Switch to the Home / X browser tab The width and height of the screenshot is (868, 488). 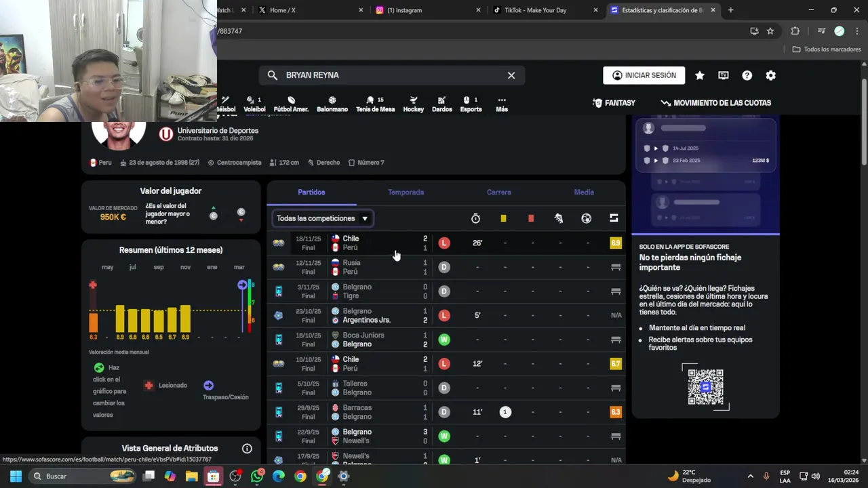pos(310,10)
